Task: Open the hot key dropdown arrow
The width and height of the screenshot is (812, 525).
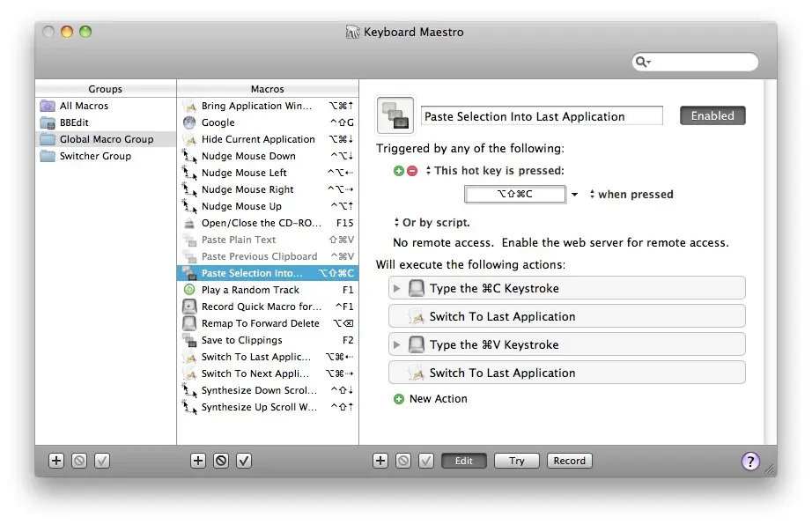Action: [x=574, y=195]
